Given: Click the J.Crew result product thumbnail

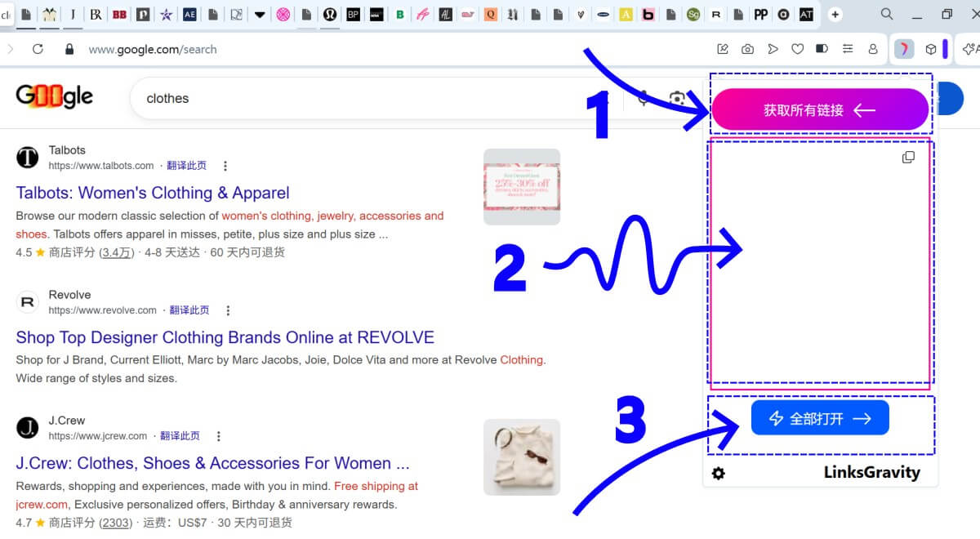Looking at the screenshot, I should pos(521,457).
